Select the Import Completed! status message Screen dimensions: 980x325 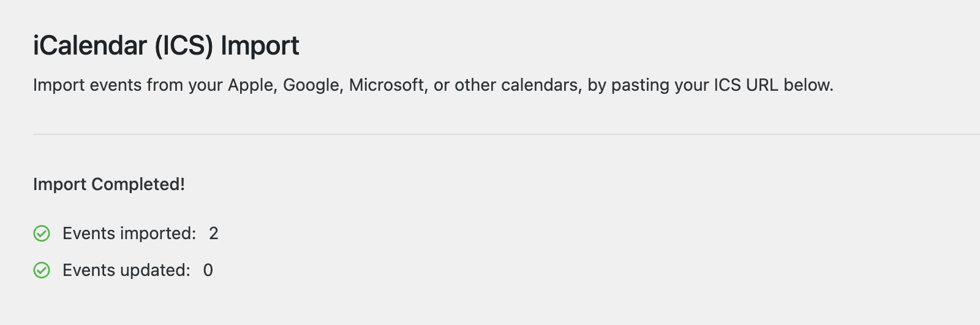pos(109,185)
